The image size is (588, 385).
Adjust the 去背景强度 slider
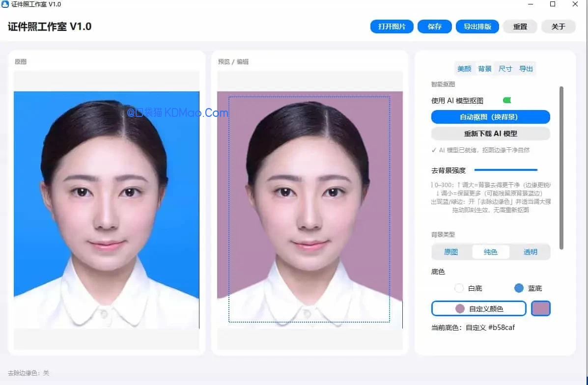[x=506, y=170]
